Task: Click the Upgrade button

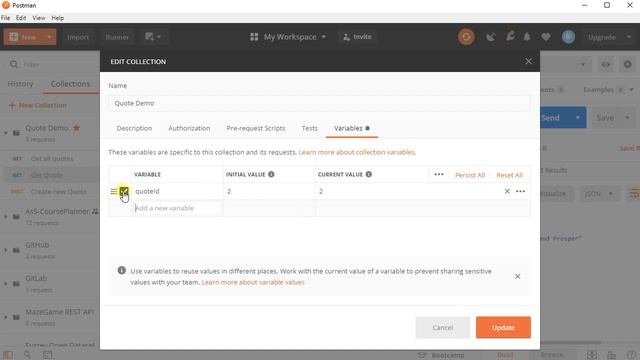Action: (x=602, y=37)
